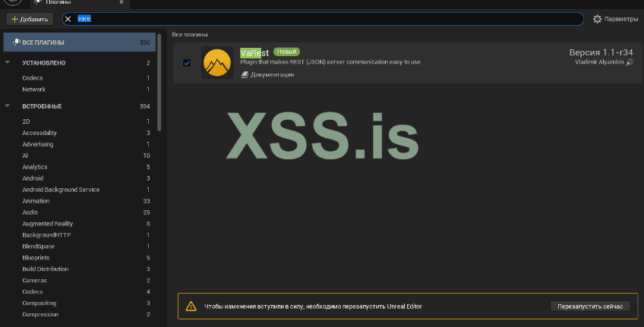Open the Android category
Viewport: 644px width, 327px height.
(x=33, y=178)
